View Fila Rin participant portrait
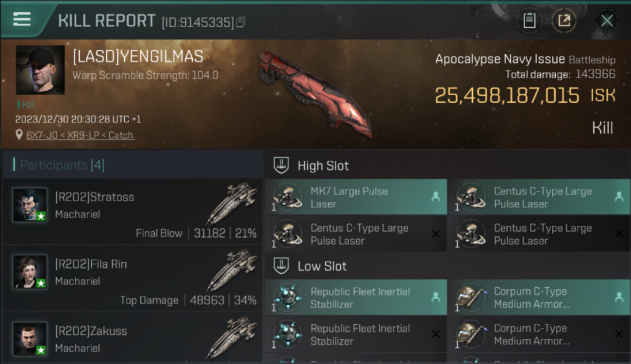 (x=30, y=272)
